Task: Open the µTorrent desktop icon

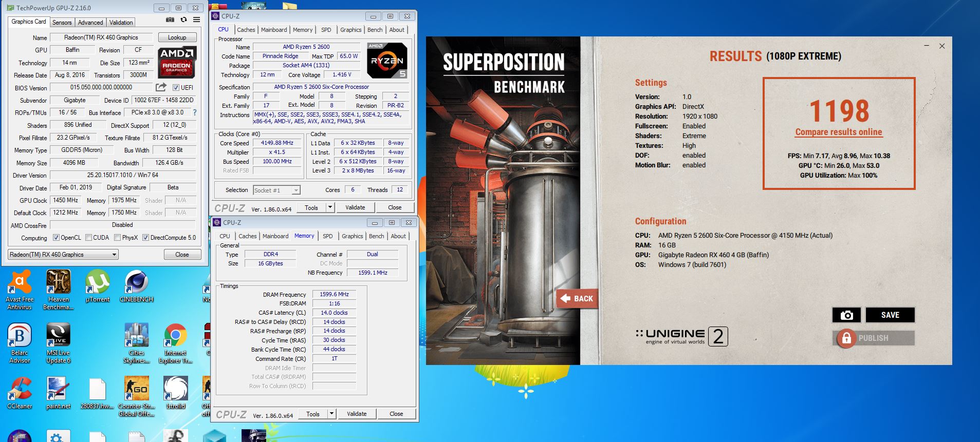Action: pos(98,285)
